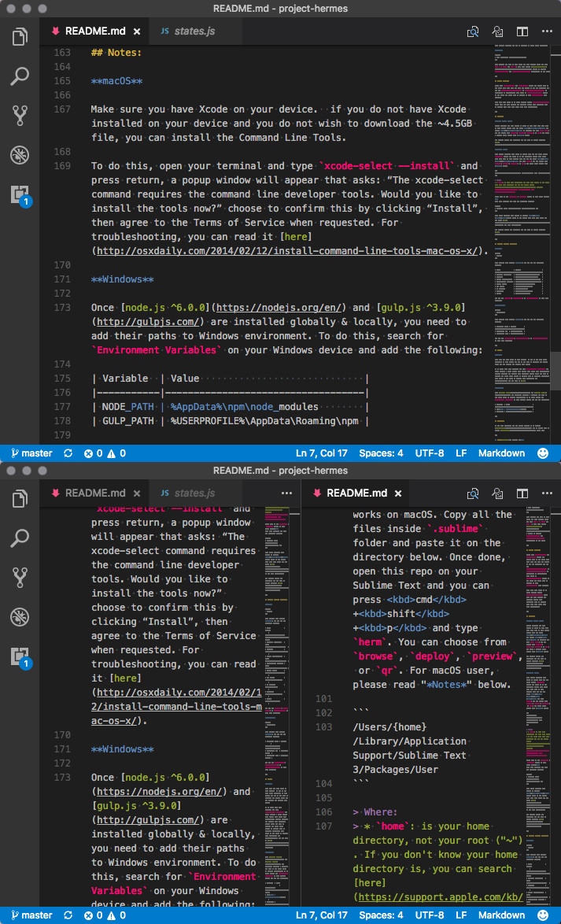Screen dimensions: 561x924
Task: Click left group's minimap in split-editor window
Action: point(279,707)
